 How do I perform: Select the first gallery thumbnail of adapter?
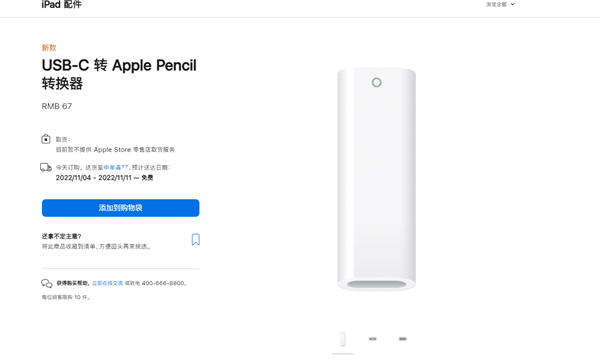[343, 339]
